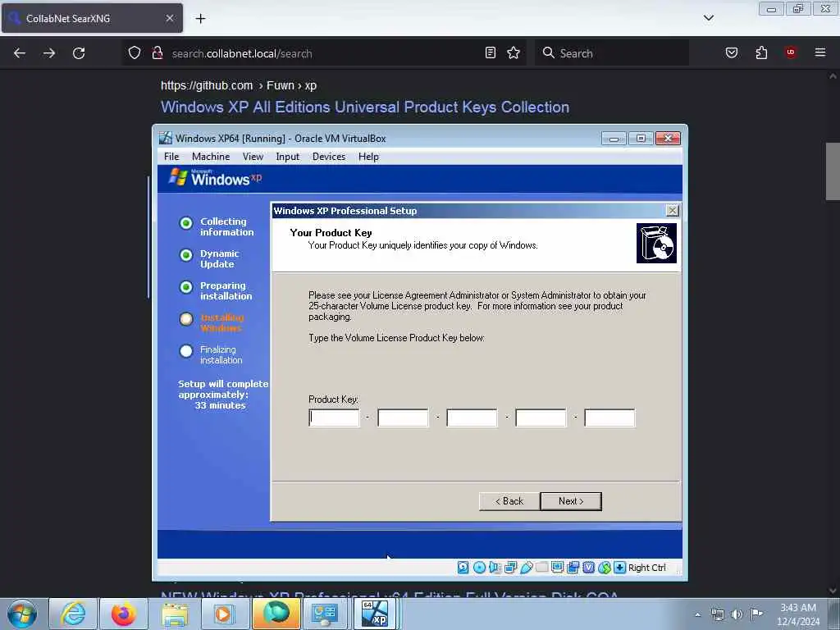This screenshot has width=840, height=630.
Task: Click the VirtualBox network adapters status icon
Action: pos(510,568)
